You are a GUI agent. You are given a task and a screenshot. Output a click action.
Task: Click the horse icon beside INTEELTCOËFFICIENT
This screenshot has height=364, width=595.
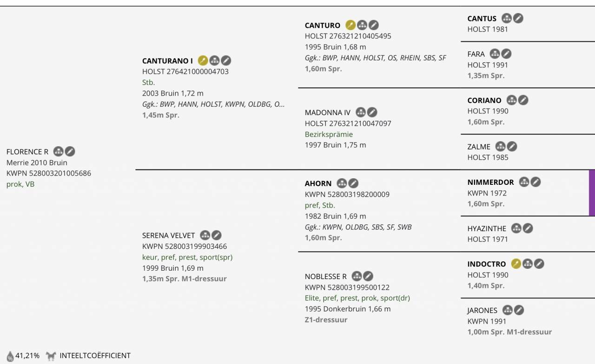[51, 356]
